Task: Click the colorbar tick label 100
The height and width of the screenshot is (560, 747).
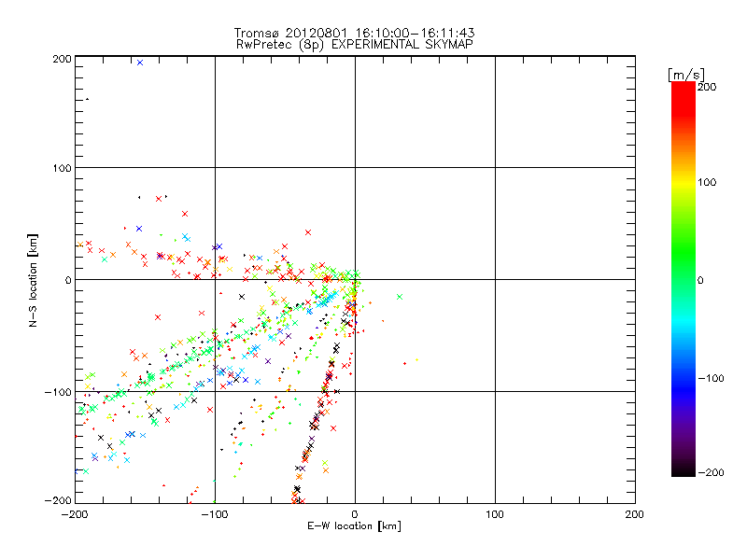Action: pyautogui.click(x=708, y=182)
